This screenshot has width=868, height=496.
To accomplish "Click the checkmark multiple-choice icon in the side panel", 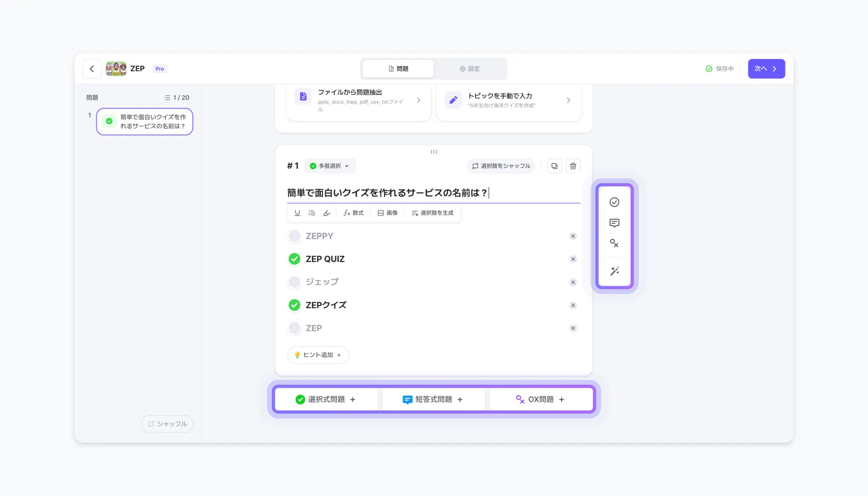I will coord(615,202).
